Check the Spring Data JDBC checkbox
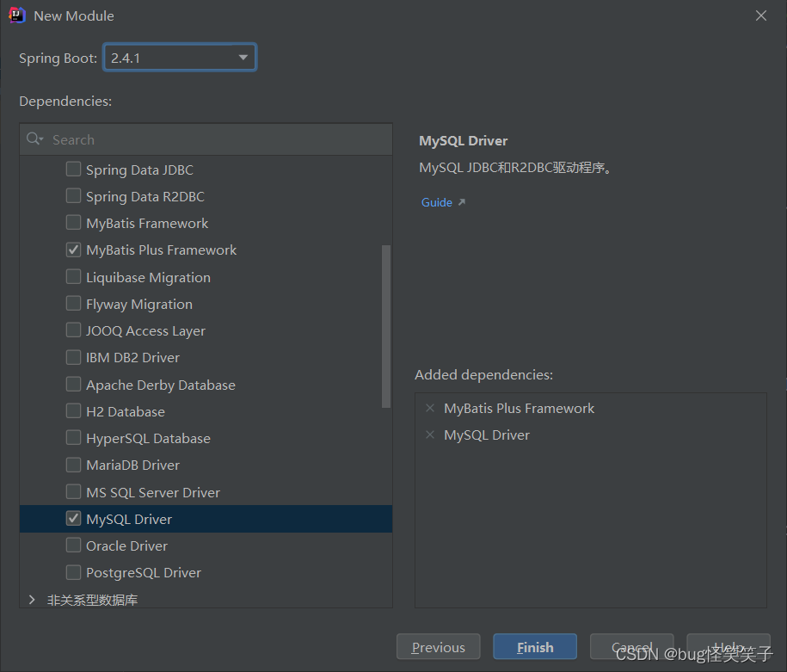787x672 pixels. coord(73,170)
